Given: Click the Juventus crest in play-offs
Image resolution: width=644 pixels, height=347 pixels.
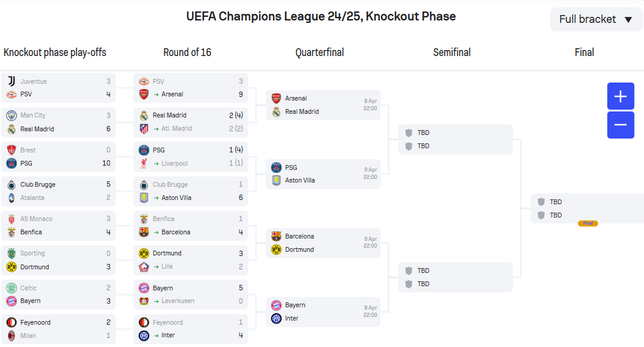Looking at the screenshot, I should [11, 81].
